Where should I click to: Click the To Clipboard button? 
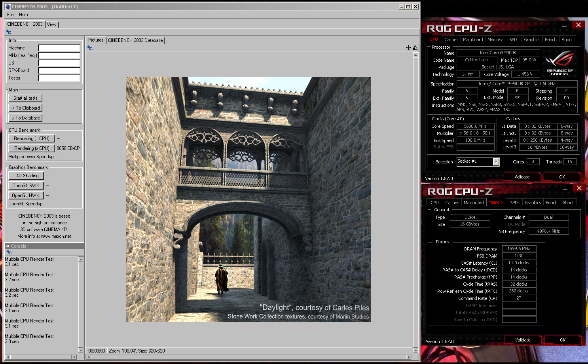pos(25,108)
